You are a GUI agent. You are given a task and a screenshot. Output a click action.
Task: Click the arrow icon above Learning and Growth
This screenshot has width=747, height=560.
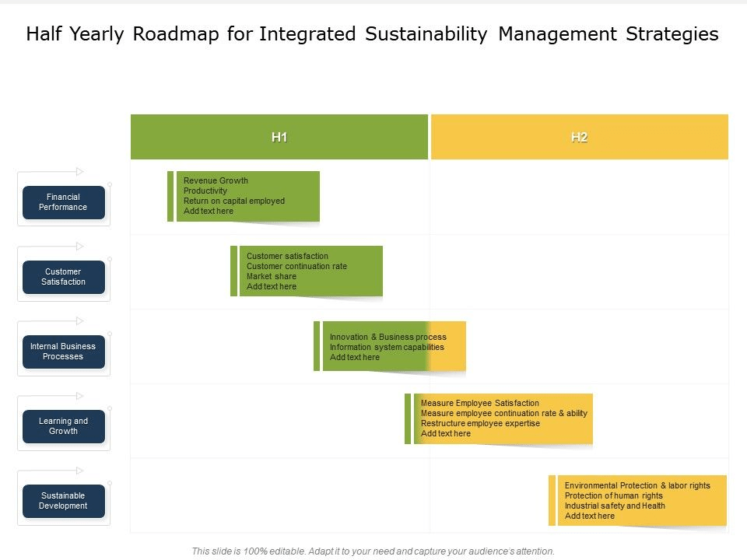tap(79, 395)
